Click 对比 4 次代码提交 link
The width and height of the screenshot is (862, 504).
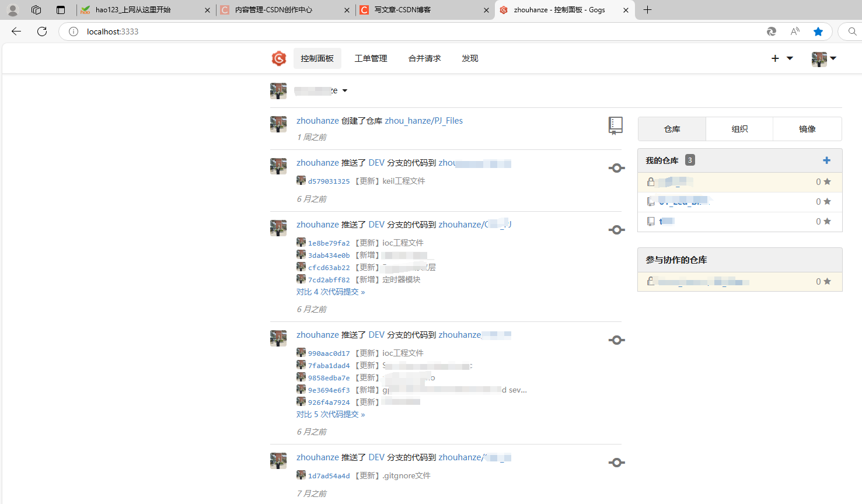pyautogui.click(x=330, y=292)
